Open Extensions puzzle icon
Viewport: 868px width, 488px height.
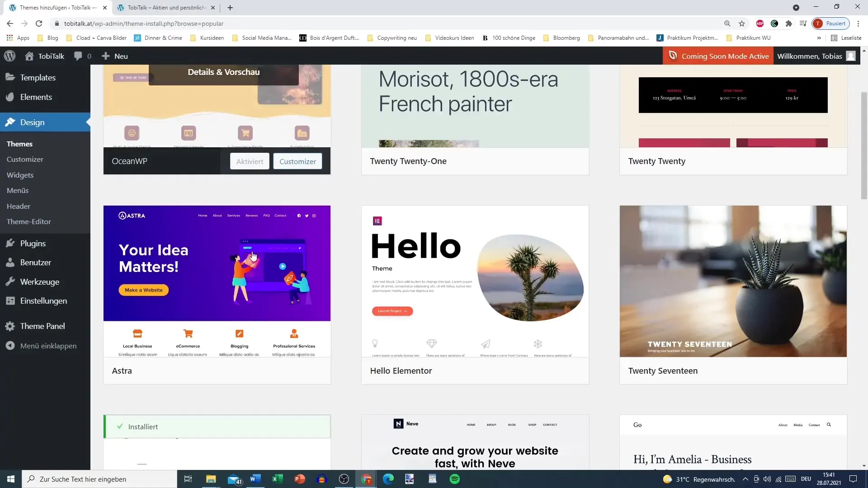(789, 23)
